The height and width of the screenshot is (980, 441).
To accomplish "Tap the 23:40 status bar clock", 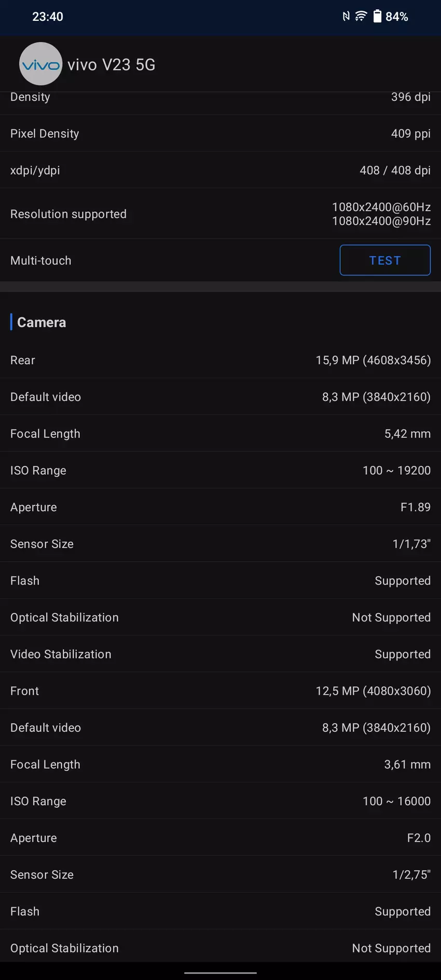I will 48,17.
